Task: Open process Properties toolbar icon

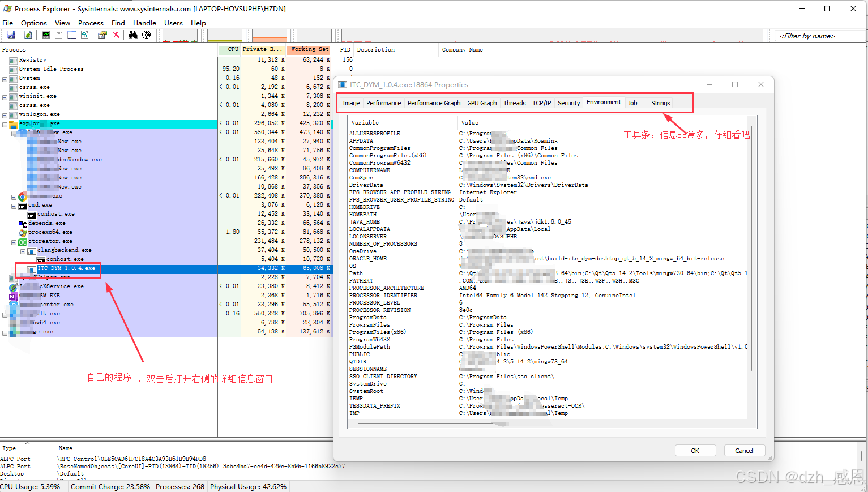Action: pos(102,35)
